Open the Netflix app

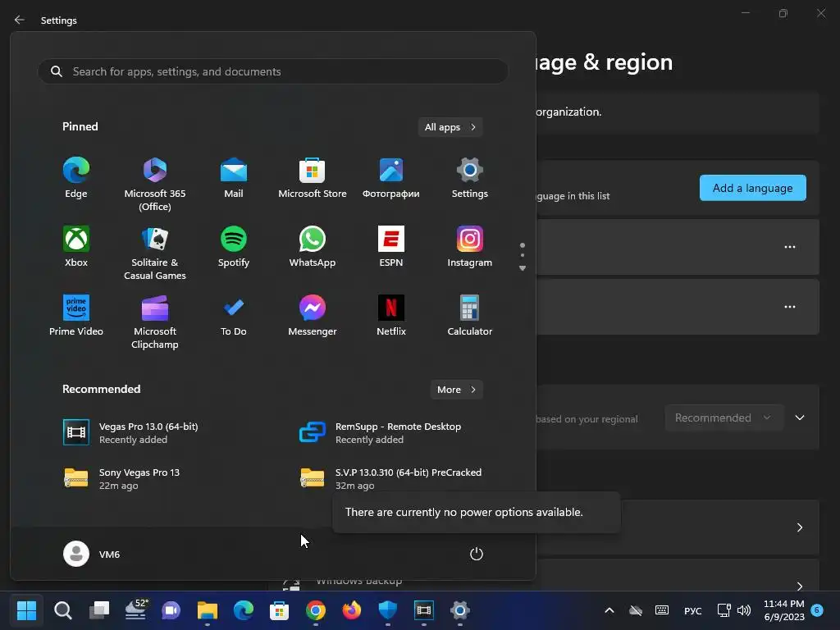391,316
